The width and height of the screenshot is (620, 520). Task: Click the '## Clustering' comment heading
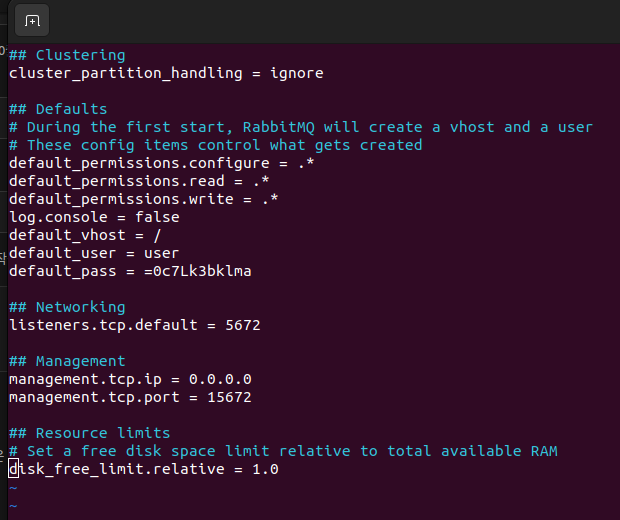pyautogui.click(x=67, y=55)
